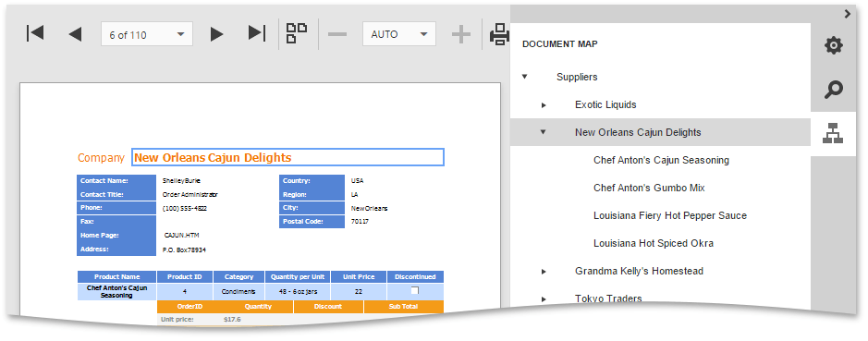Click the 48 - 6 oz jars cell
This screenshot has width=868, height=341.
tap(298, 291)
